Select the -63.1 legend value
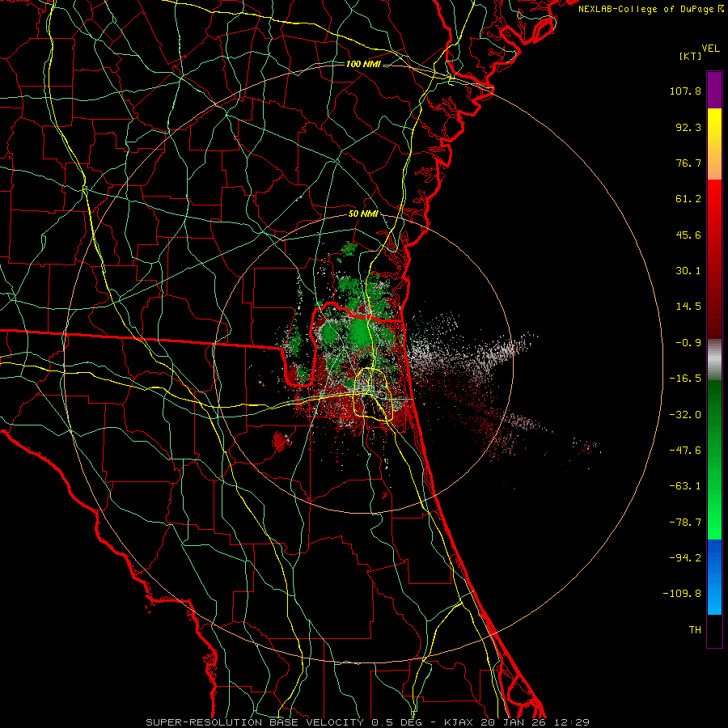 (x=685, y=486)
